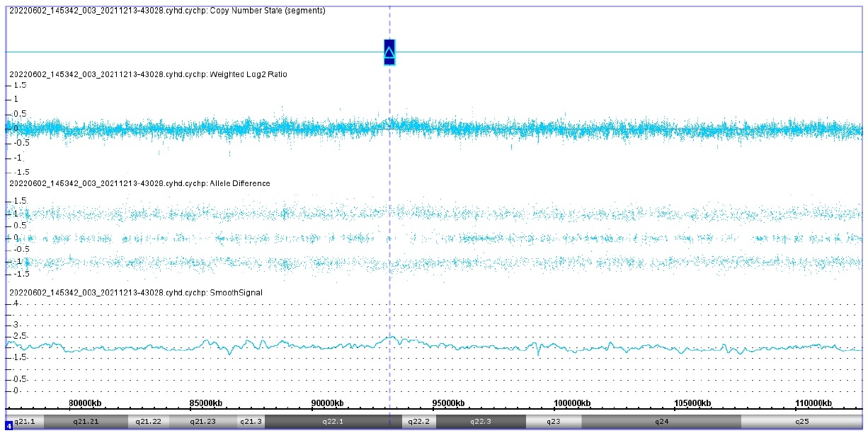Click the q21.23 cytoband
868x433 pixels.
[x=202, y=422]
